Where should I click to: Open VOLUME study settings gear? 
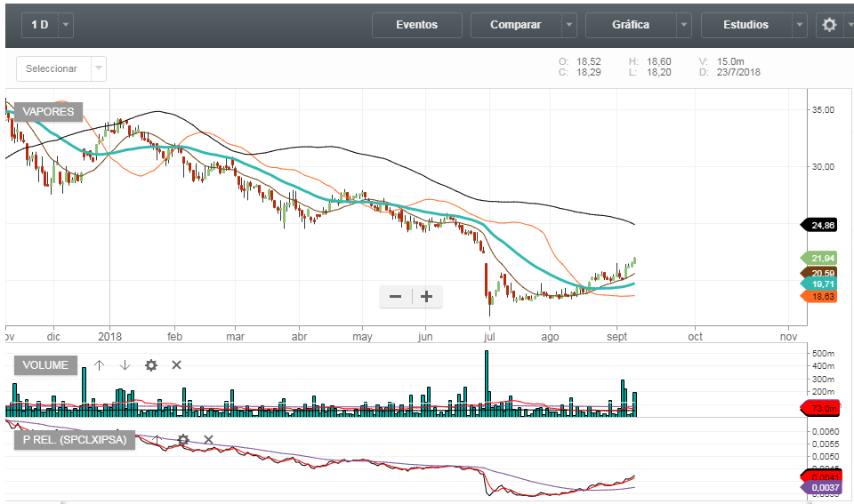pyautogui.click(x=151, y=365)
